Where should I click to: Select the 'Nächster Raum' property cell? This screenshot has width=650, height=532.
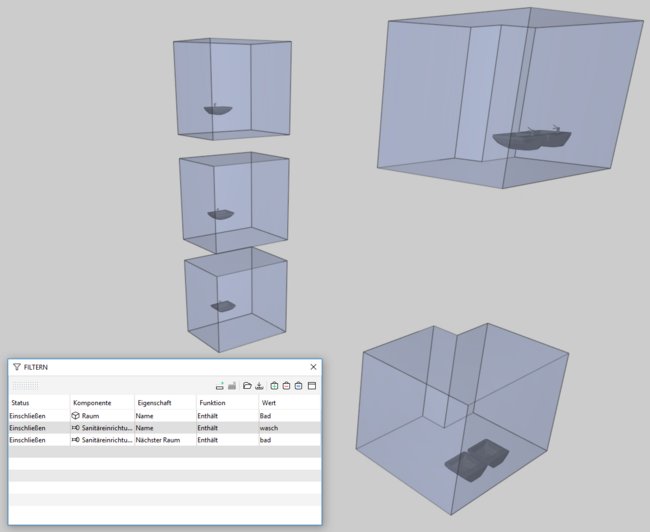point(165,440)
